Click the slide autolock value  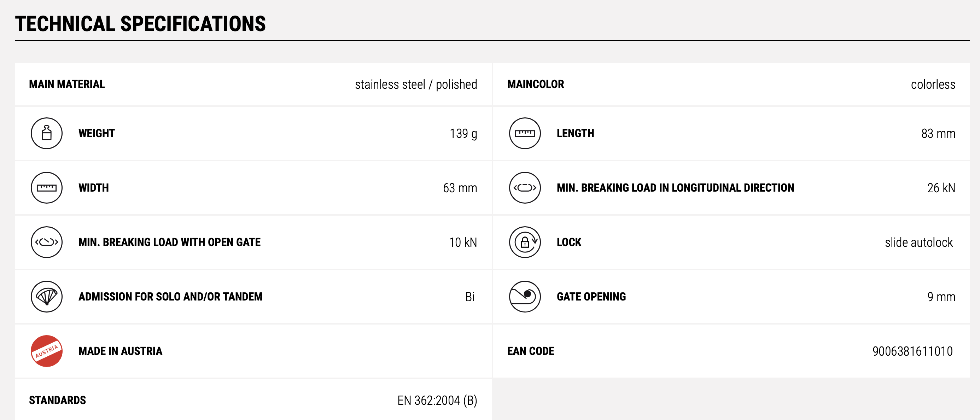pos(918,242)
